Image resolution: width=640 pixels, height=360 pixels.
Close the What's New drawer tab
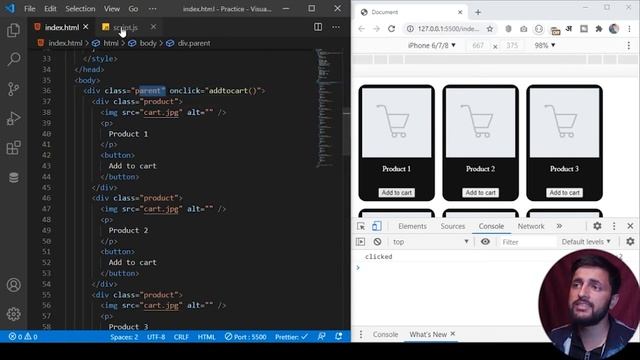tap(453, 334)
